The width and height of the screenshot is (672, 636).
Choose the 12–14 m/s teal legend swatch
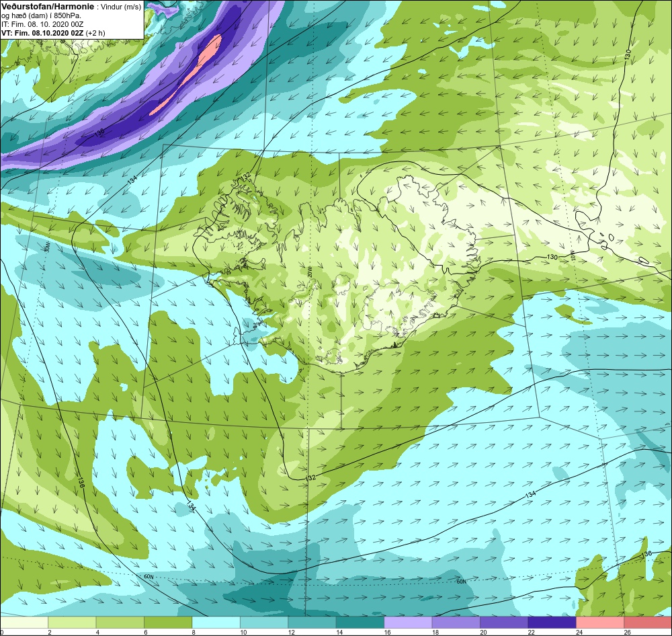[x=312, y=623]
